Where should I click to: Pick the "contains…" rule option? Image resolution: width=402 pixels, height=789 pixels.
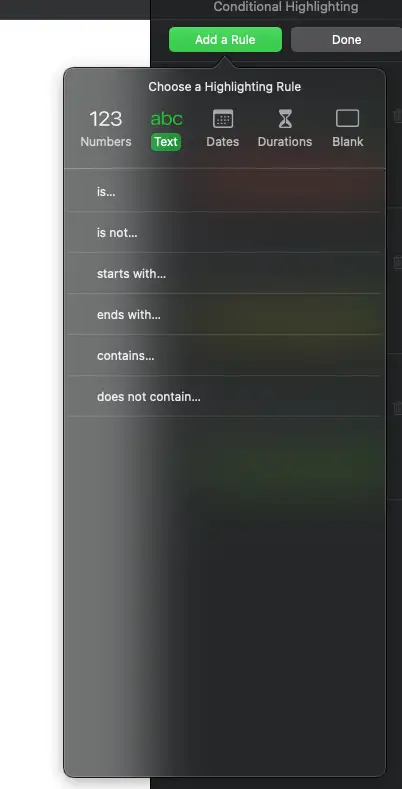[x=224, y=356]
